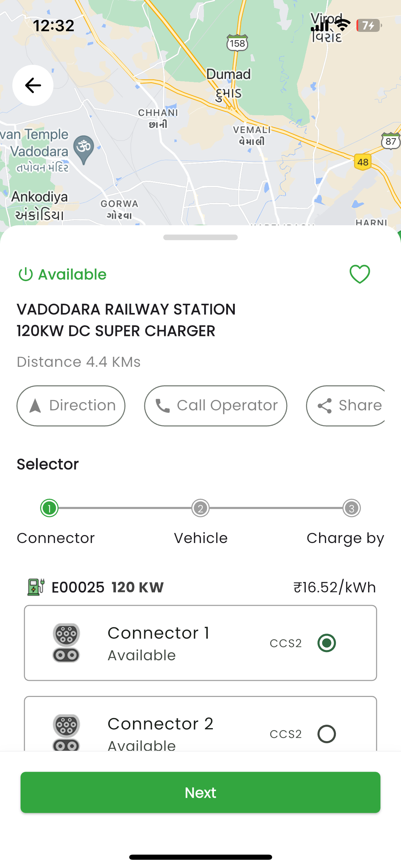
Task: Select Connector 2 radio button
Action: [327, 734]
